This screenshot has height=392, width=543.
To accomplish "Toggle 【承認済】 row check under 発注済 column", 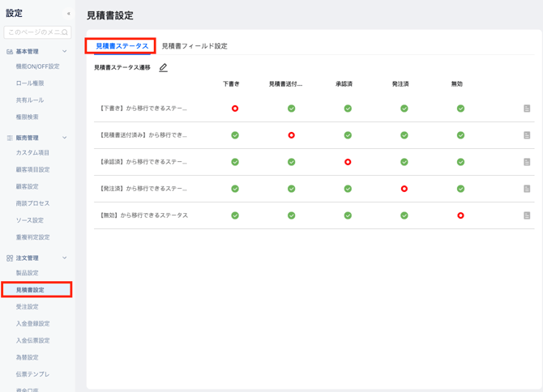I will click(404, 162).
